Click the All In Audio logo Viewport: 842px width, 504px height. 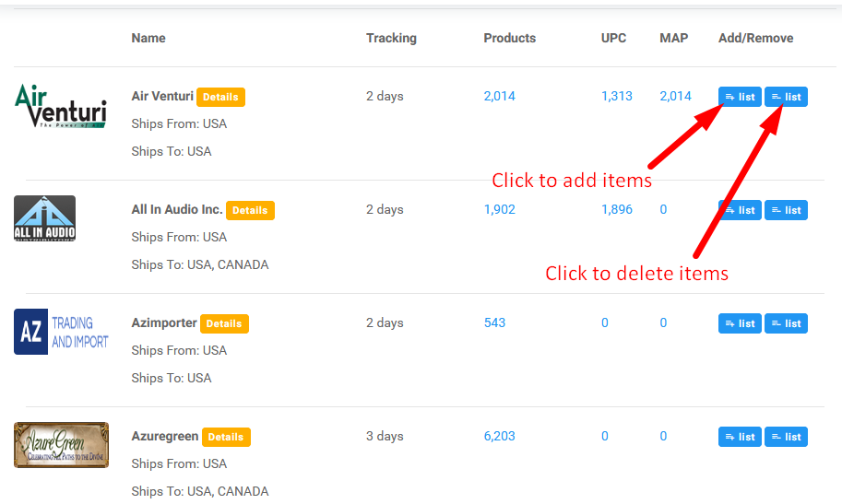click(x=44, y=218)
